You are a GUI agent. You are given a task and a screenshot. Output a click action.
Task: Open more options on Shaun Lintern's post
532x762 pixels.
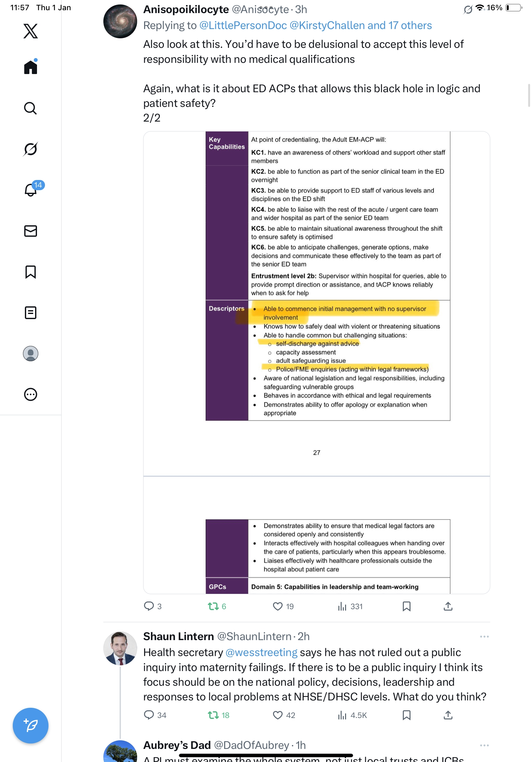tap(484, 637)
